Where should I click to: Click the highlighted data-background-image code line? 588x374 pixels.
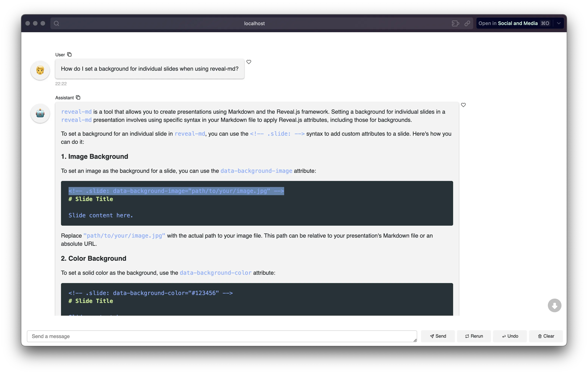[176, 191]
